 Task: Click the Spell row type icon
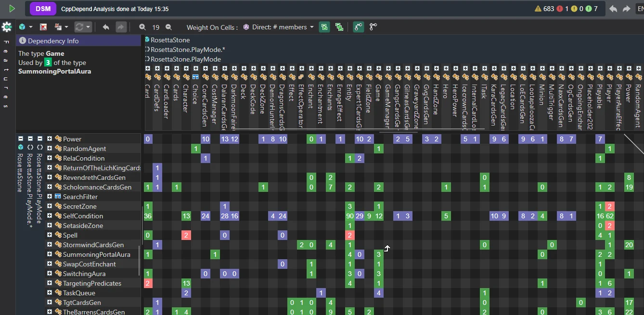click(58, 235)
